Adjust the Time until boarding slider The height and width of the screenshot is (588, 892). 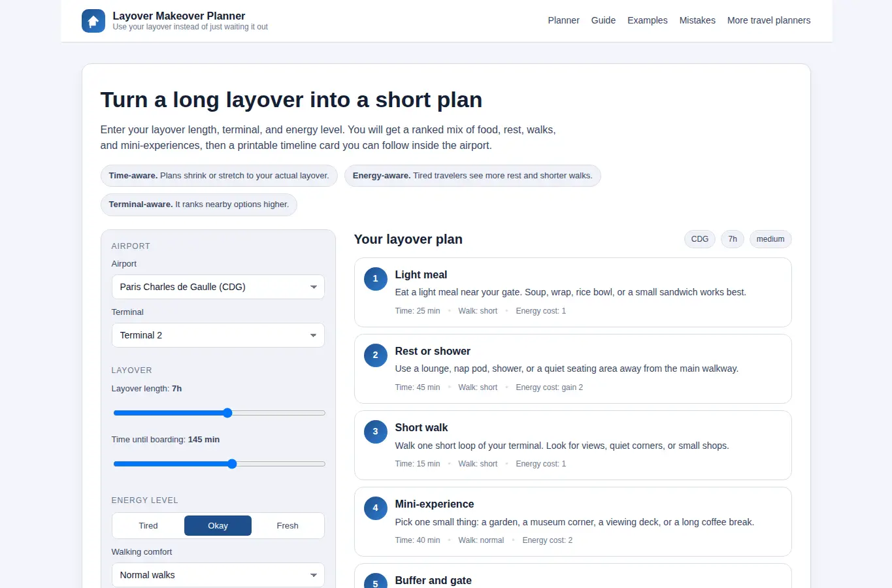point(219,464)
